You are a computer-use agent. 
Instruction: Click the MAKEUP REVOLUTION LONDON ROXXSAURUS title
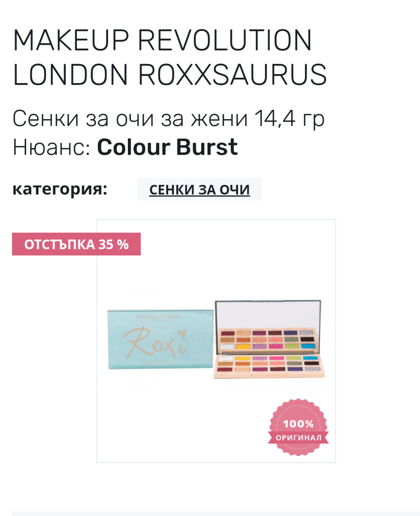(170, 57)
